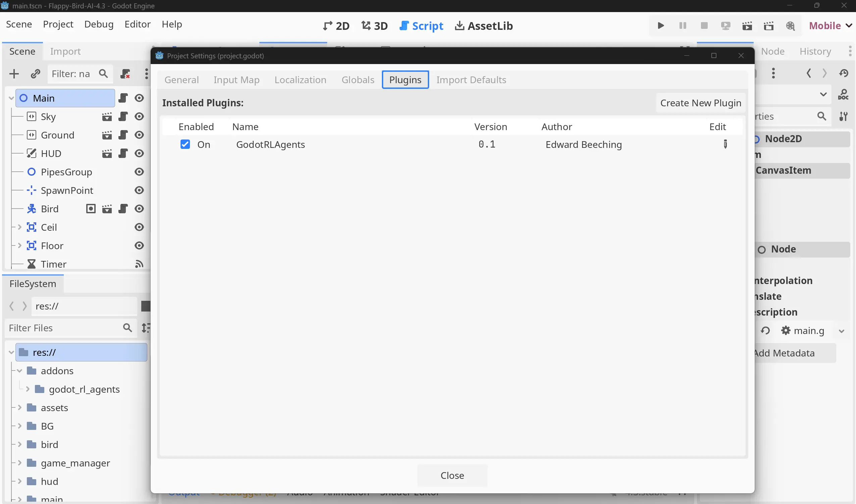
Task: Toggle visibility of Main node
Action: 139,98
